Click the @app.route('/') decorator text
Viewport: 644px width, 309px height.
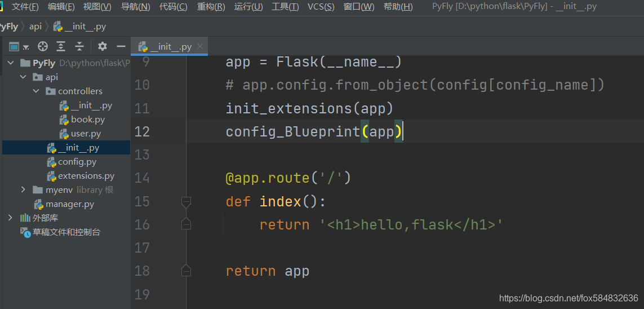click(x=288, y=178)
